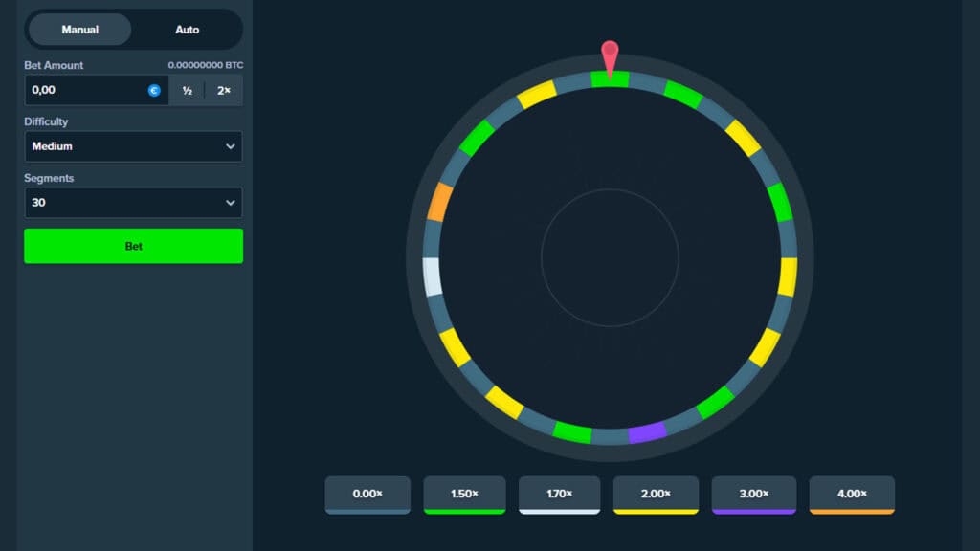The image size is (980, 551).
Task: Double the bet with the 2× button
Action: pyautogui.click(x=224, y=91)
